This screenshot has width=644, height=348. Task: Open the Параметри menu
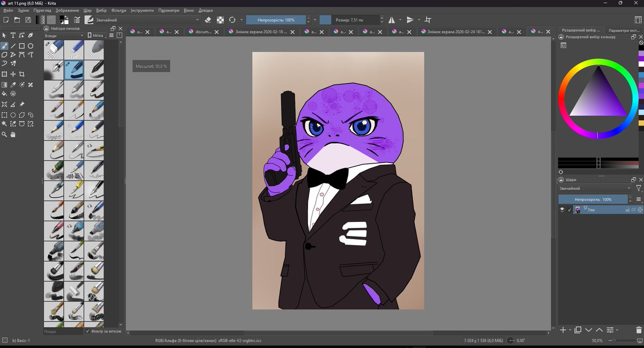coord(170,10)
